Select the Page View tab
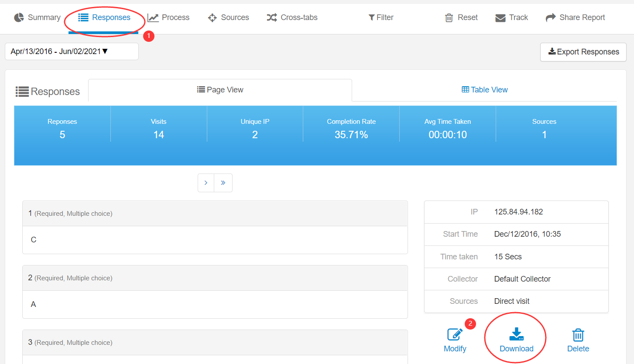Viewport: 634px width, 364px height. [x=220, y=90]
